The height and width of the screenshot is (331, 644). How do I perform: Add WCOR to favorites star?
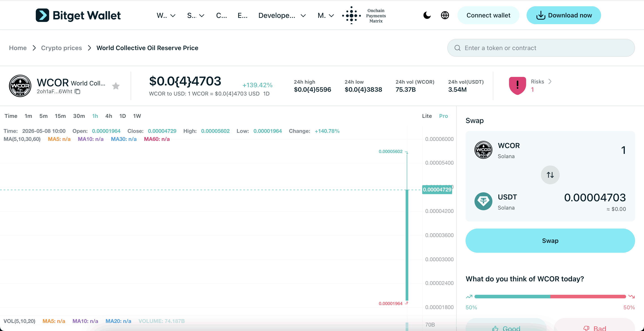point(116,86)
